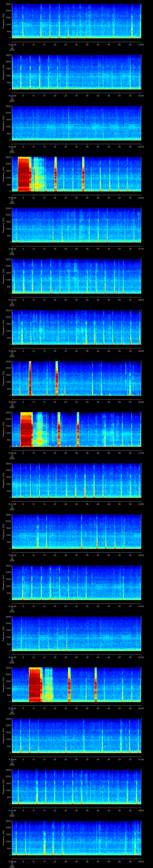Select the 32:00 end time label
153x868 pixels.
tap(141, 504)
